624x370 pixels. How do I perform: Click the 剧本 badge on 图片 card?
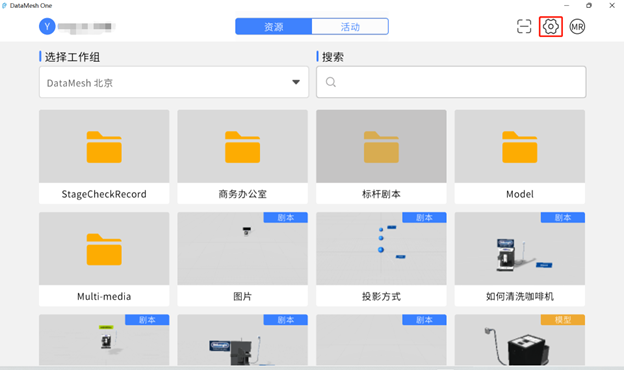coord(285,218)
